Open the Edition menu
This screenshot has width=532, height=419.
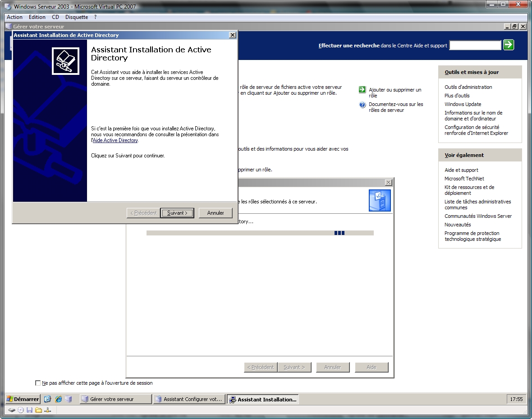[37, 17]
